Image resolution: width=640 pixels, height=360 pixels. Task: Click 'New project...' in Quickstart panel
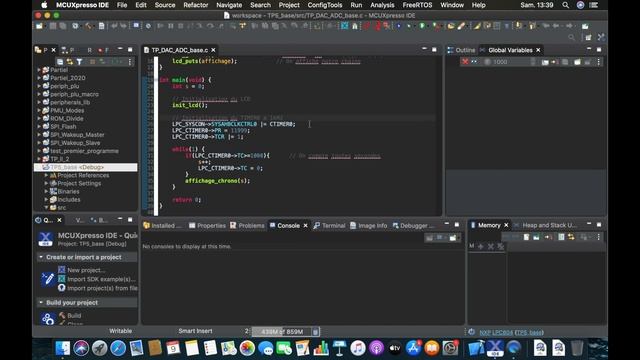(x=86, y=270)
